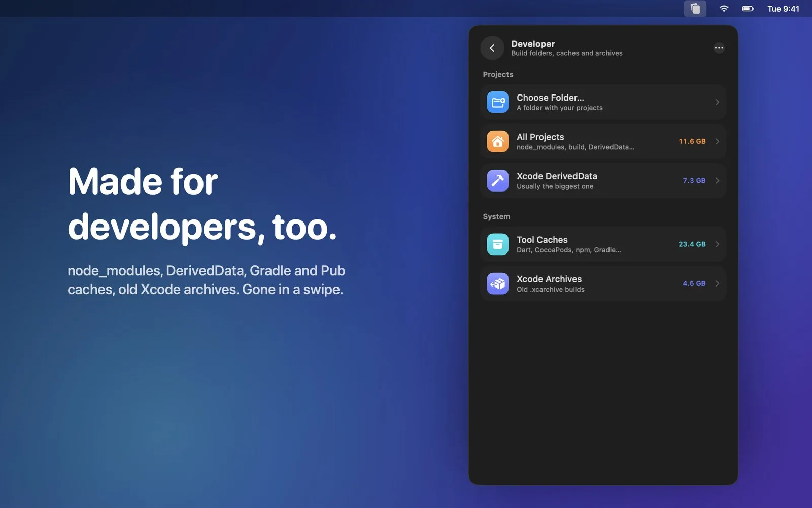Open the Tool Caches entry
The height and width of the screenshot is (508, 812).
pyautogui.click(x=603, y=244)
